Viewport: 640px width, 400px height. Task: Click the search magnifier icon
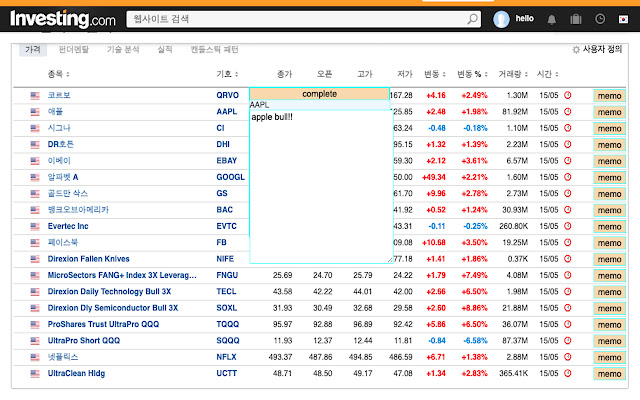coord(472,19)
